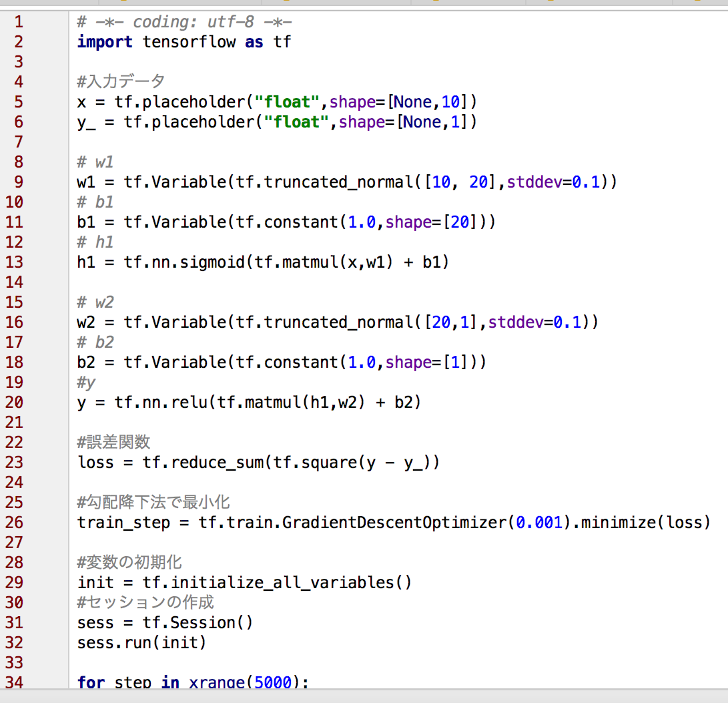Click the '# -*- coding: utf-8 -*-' comment
Viewport: 728px width, 703px height.
point(184,22)
